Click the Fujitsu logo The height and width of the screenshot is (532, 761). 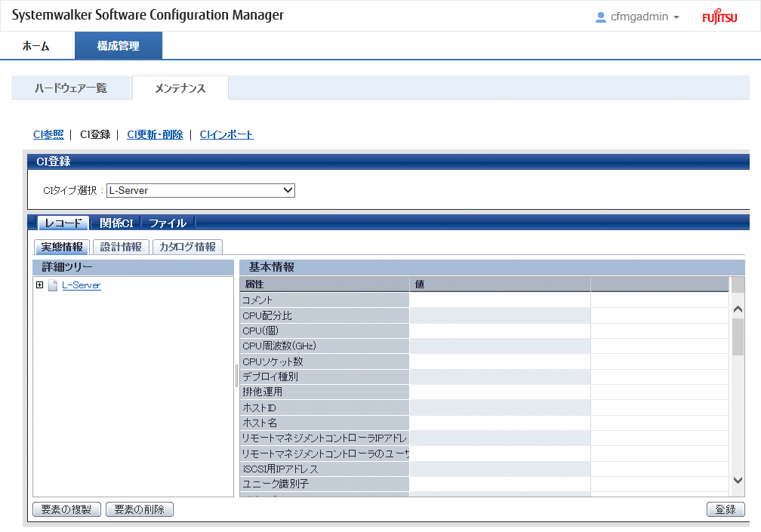(719, 17)
